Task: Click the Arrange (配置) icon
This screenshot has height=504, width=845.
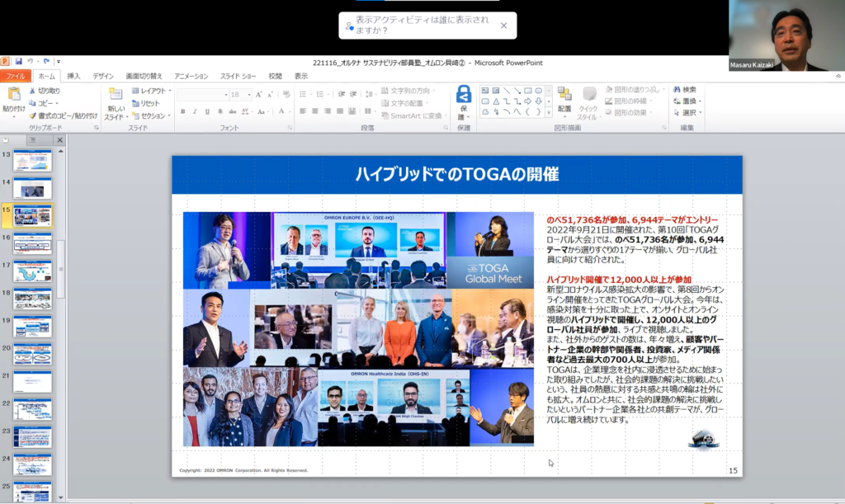Action: pyautogui.click(x=564, y=94)
